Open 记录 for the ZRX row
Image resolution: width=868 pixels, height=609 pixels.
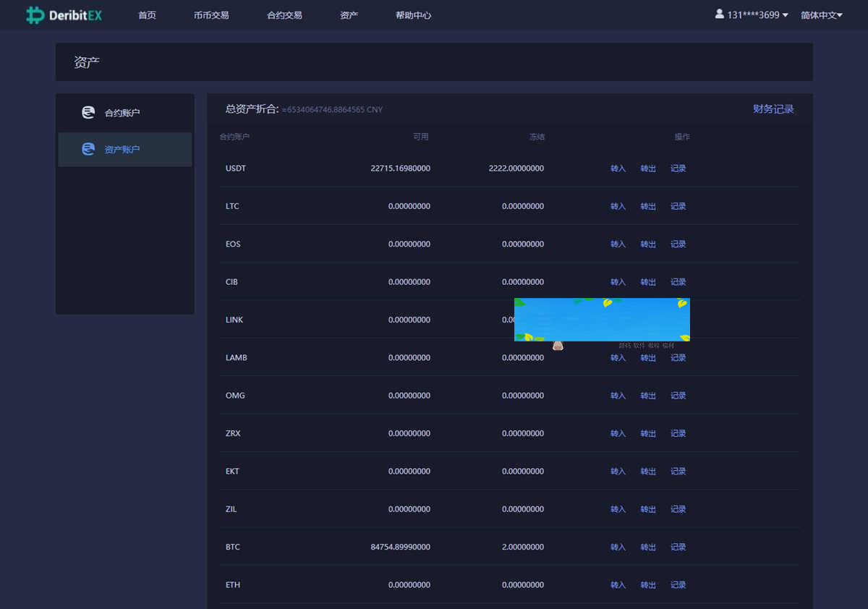(678, 434)
